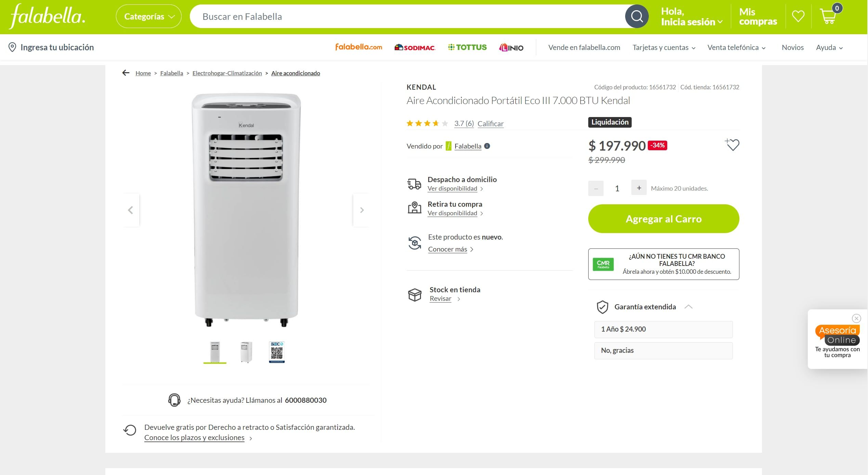This screenshot has width=868, height=475.
Task: Click the seller info icon beside Falabella
Action: 487,146
